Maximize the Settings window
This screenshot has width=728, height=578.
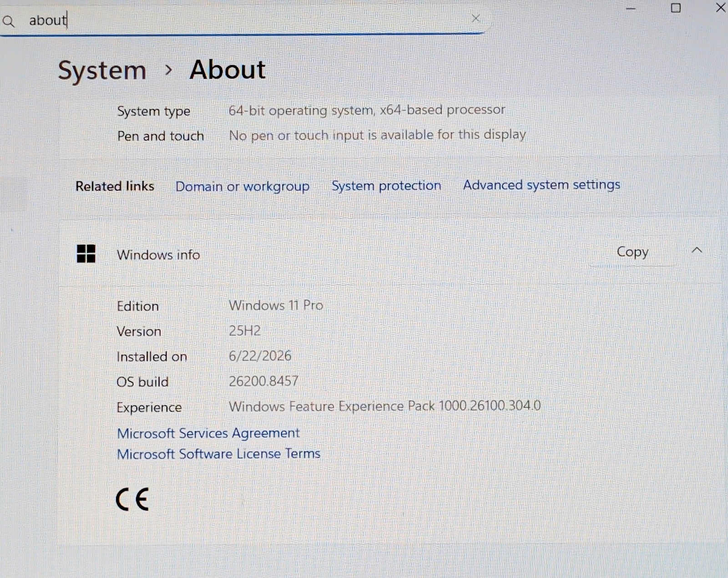point(676,8)
